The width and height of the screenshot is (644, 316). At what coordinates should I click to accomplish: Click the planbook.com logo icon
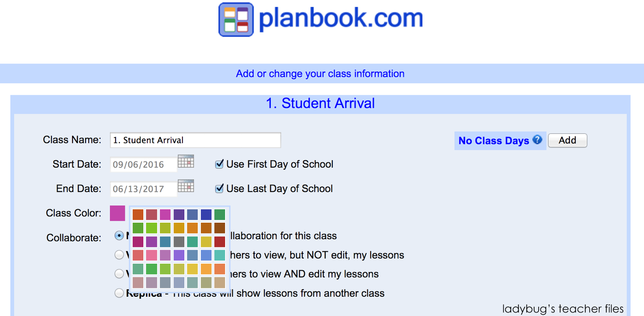point(235,18)
